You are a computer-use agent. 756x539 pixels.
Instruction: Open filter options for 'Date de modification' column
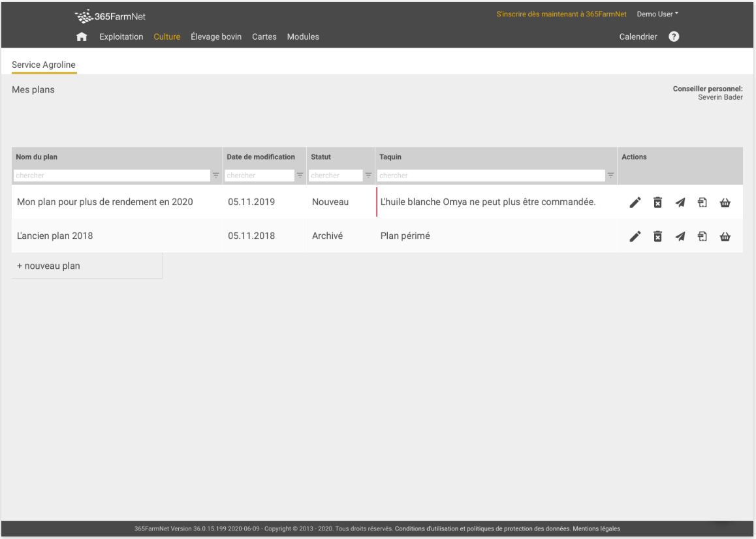[x=300, y=176]
